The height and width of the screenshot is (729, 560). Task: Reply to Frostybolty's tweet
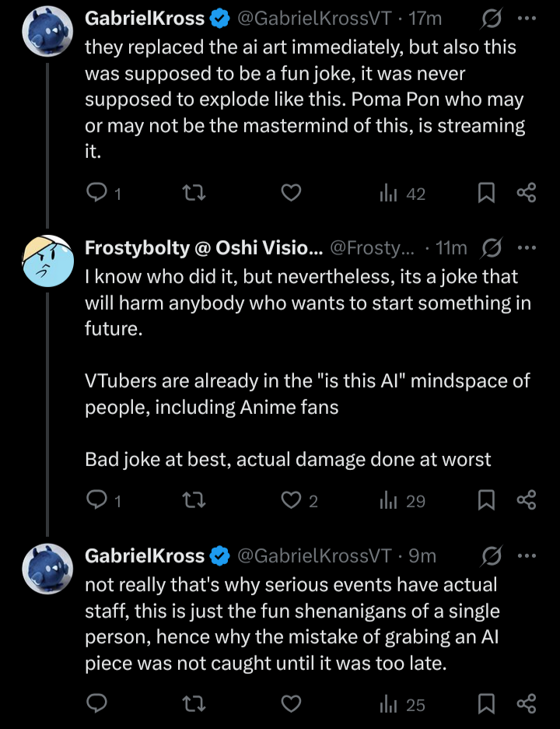pyautogui.click(x=96, y=500)
